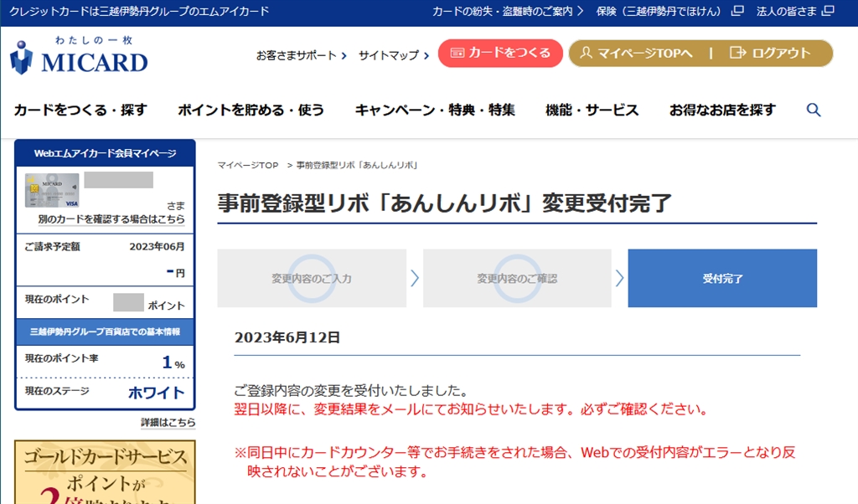
Task: Click 詳細はこちら link in the sidebar
Action: point(168,423)
